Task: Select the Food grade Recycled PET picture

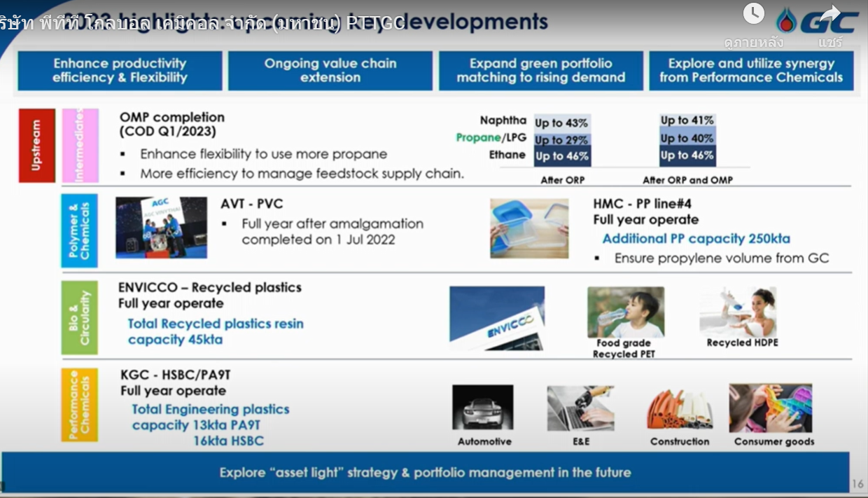Action: (x=625, y=312)
